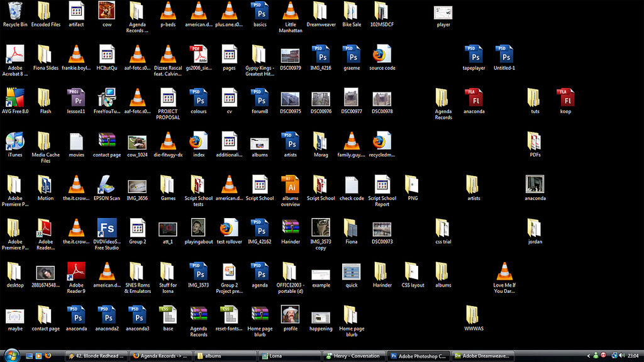Select the DSC00979 photo thumbnail
This screenshot has width=644, height=362.
291,55
